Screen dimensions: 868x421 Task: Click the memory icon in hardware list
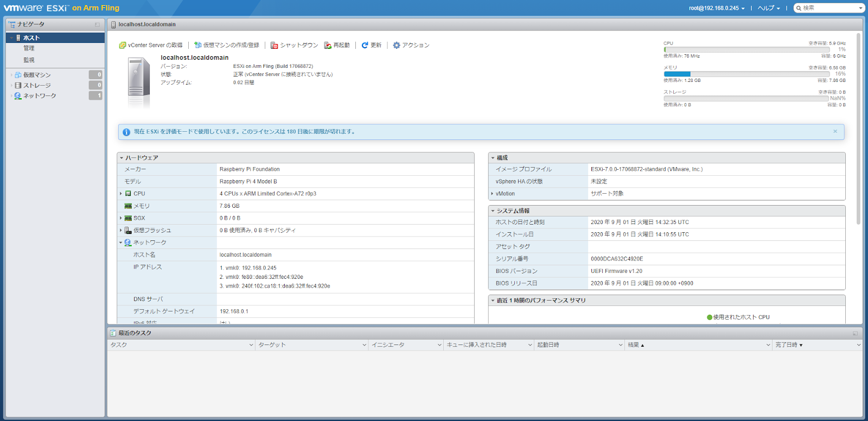(128, 206)
